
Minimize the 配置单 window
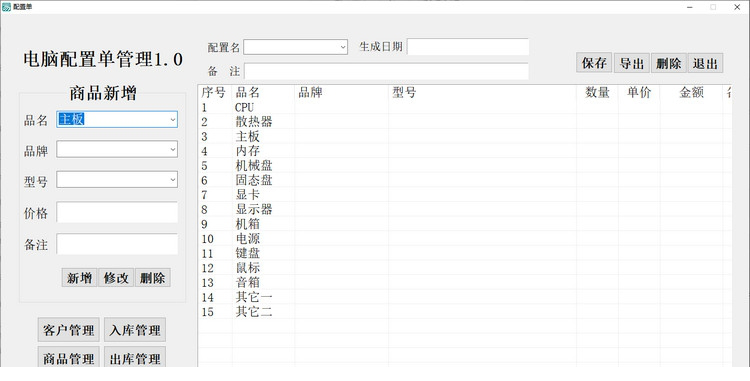tap(690, 7)
